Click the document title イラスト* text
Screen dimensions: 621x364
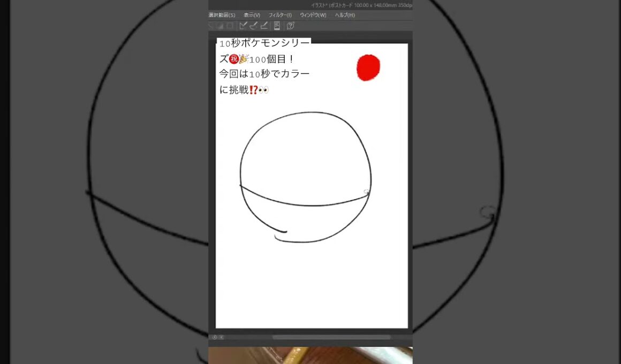[319, 5]
